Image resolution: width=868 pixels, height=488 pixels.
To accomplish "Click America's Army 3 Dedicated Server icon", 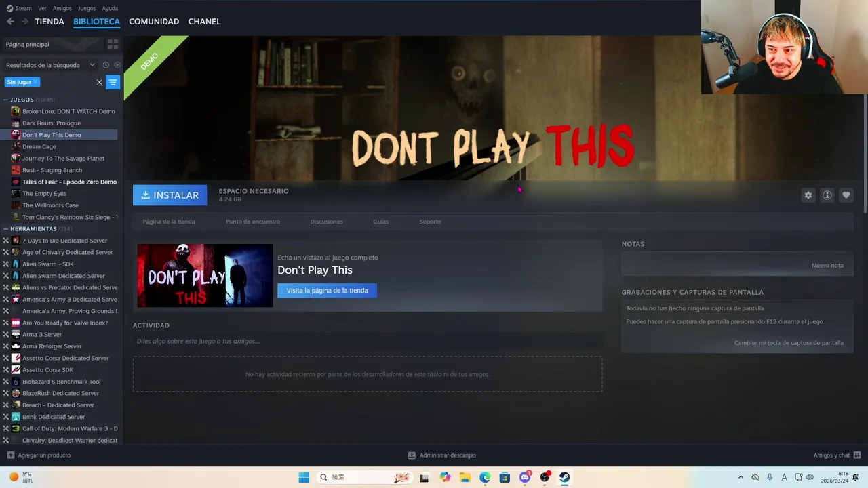I will point(16,299).
